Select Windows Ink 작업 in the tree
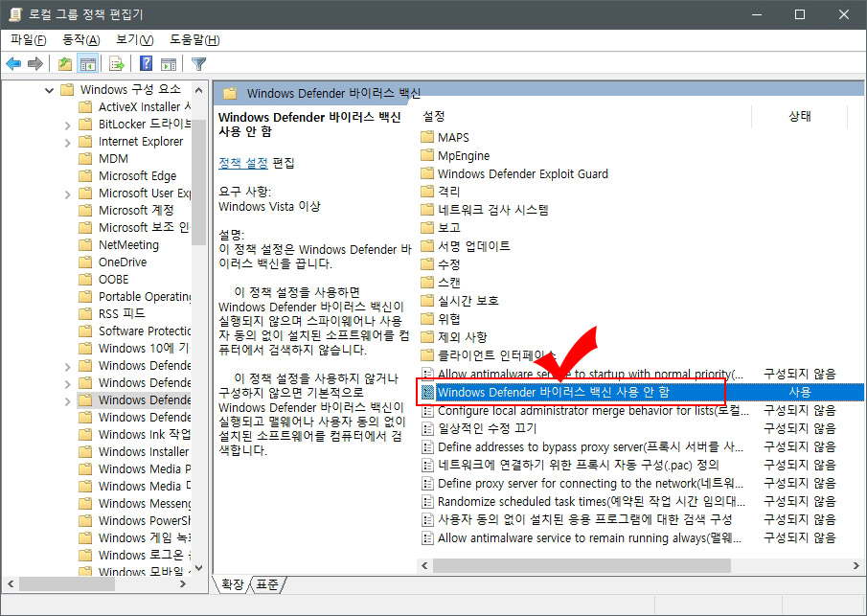Image resolution: width=867 pixels, height=616 pixels. pos(134,435)
